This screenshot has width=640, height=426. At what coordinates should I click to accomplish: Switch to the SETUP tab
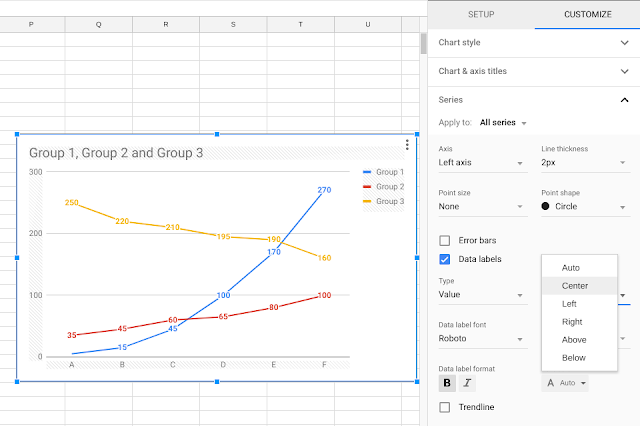coord(481,14)
